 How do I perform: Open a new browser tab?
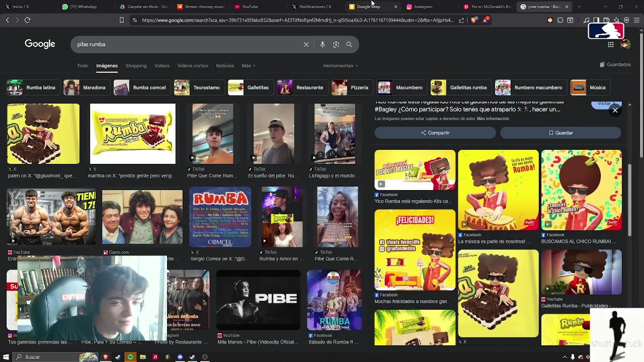pyautogui.click(x=579, y=7)
